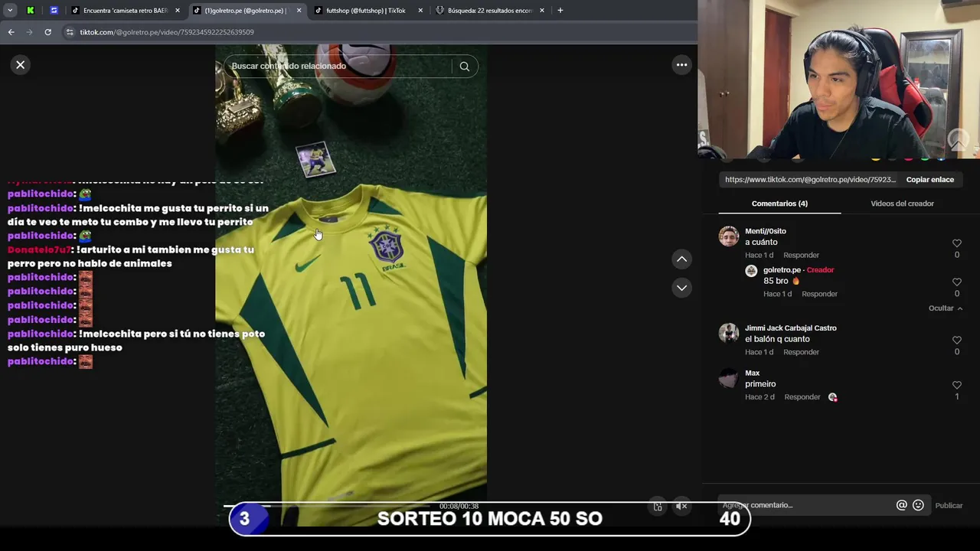Screen dimensions: 980x551
Task: Close the 'Búsqueda: 22 resultados' tab
Action: pos(542,11)
